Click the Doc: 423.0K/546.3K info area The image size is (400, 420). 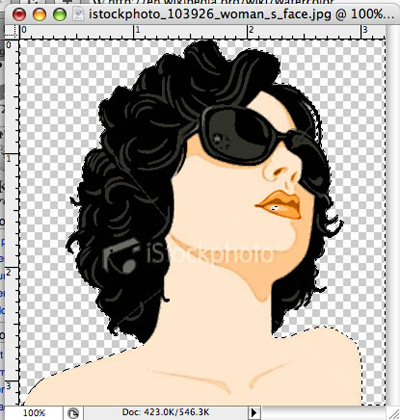click(x=165, y=412)
